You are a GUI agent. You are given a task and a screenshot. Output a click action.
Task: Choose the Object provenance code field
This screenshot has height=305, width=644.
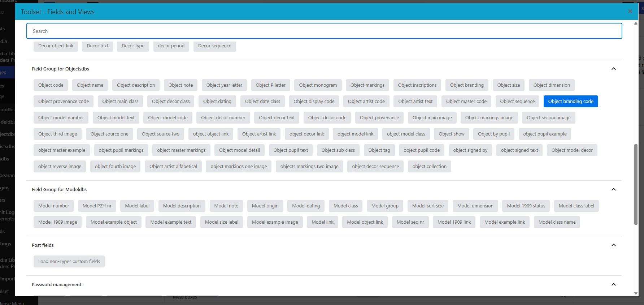[64, 102]
